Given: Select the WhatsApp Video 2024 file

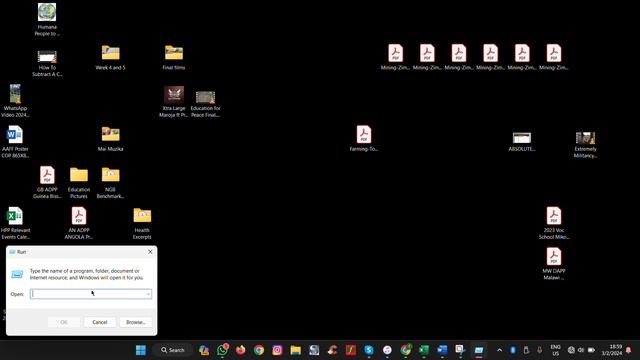Looking at the screenshot, I should (15, 101).
